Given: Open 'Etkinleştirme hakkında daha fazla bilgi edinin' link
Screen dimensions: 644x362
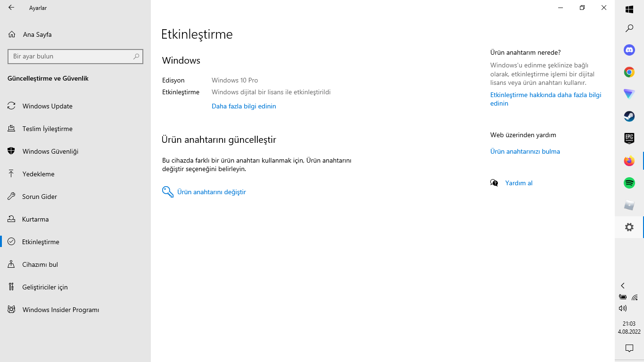Looking at the screenshot, I should [545, 99].
